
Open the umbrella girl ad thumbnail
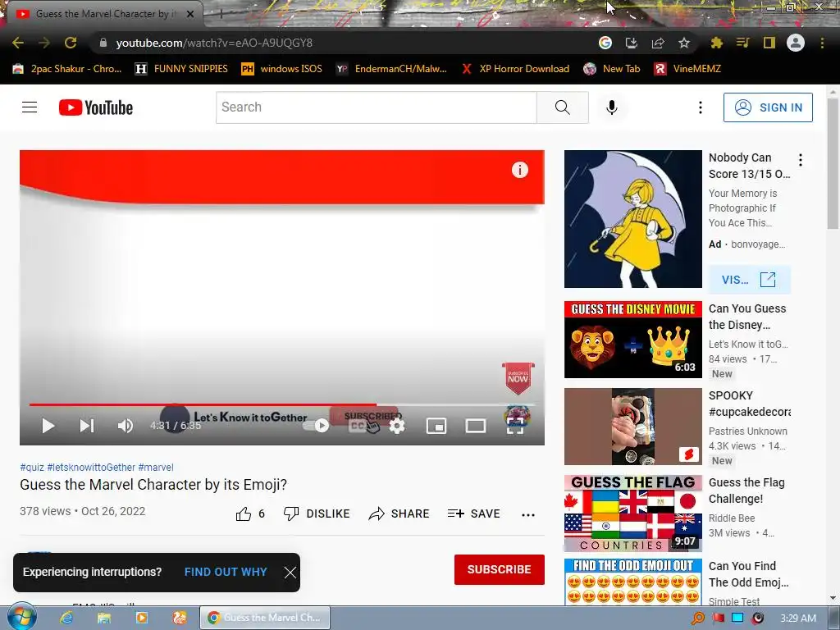pyautogui.click(x=632, y=219)
